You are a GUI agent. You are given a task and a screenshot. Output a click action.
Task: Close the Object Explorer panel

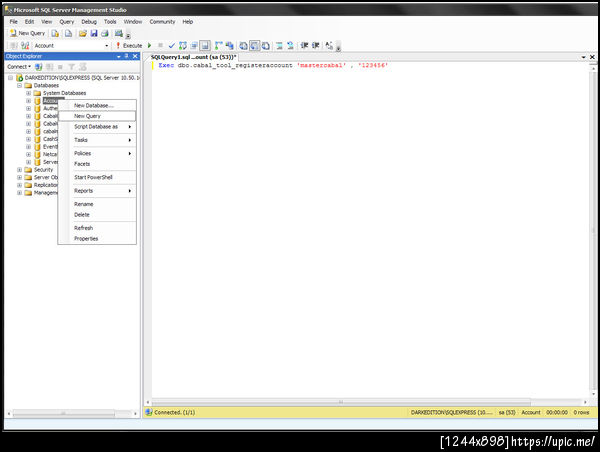coord(135,56)
